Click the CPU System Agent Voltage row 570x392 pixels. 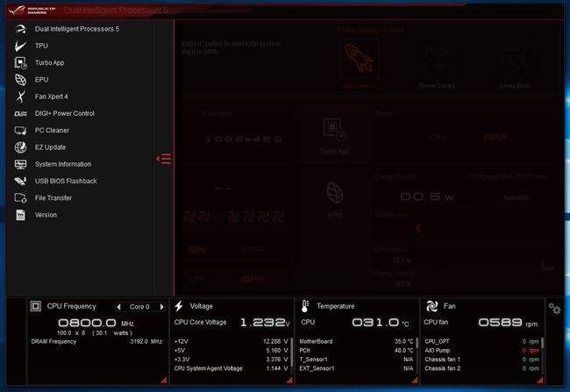[231, 368]
